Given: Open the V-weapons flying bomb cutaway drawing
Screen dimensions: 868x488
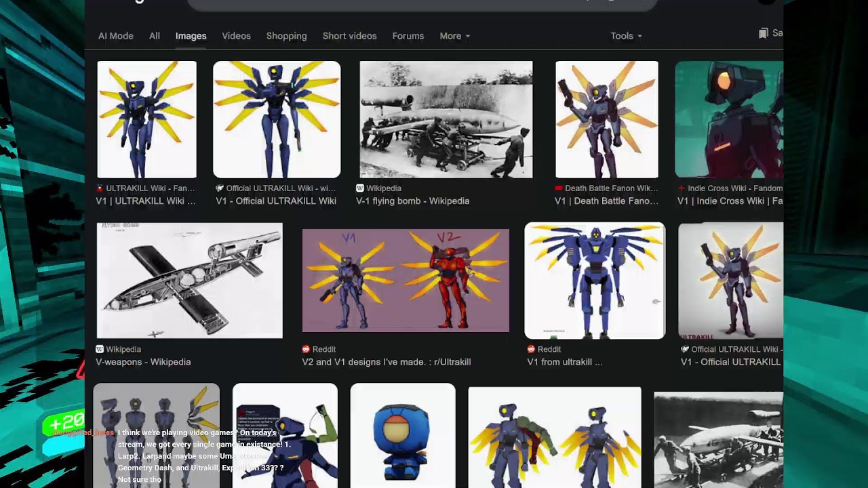Looking at the screenshot, I should (189, 281).
